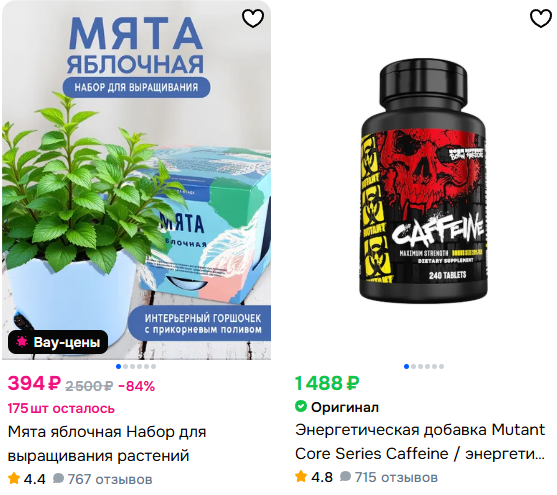557x495 pixels.
Task: Open the Caffeine bottle product photo
Action: point(423,181)
